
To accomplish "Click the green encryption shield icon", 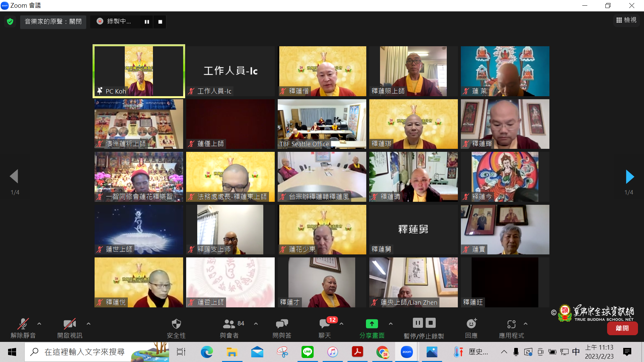I will pos(10,22).
